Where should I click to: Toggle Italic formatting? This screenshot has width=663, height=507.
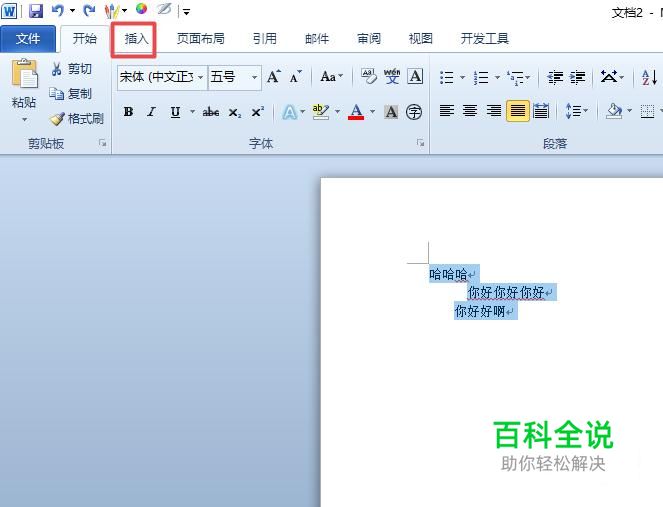pos(151,112)
